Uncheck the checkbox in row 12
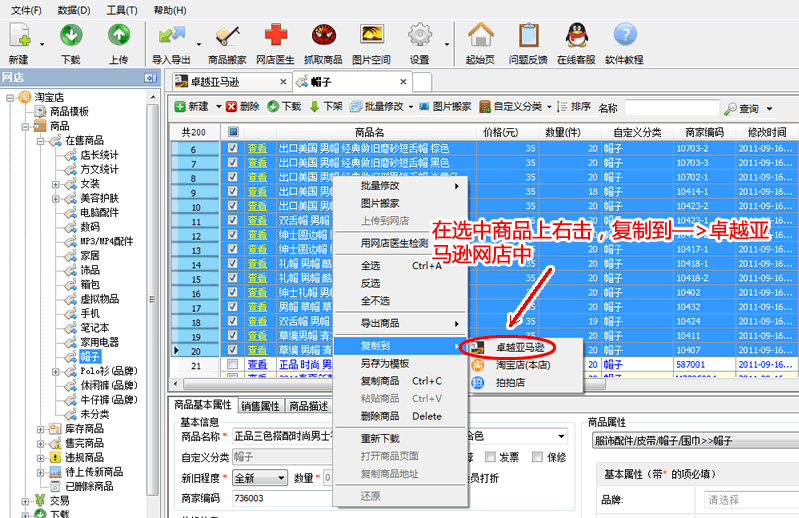 click(x=233, y=235)
